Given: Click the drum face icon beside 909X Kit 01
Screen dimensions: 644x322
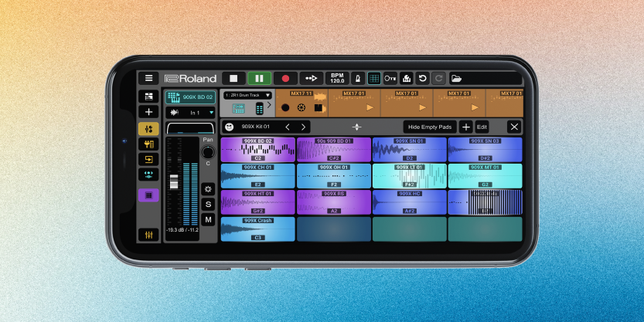Looking at the screenshot, I should click(x=230, y=127).
